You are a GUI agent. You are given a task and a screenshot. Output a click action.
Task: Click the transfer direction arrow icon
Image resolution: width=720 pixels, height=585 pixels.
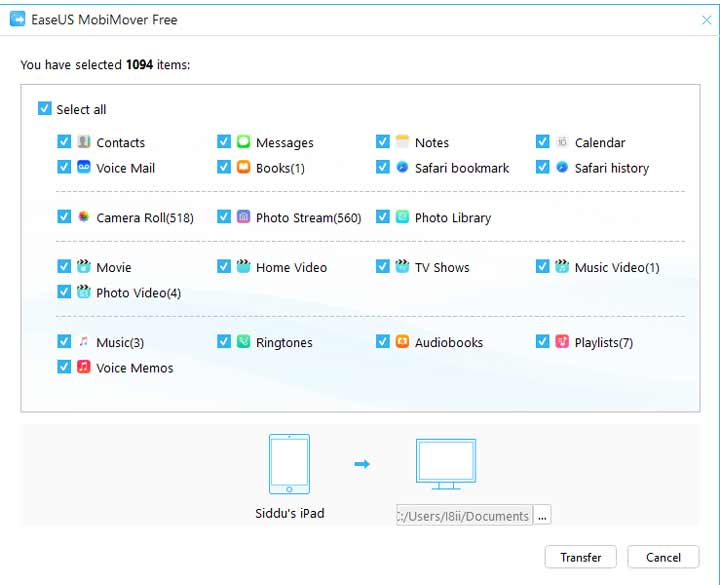(x=362, y=464)
